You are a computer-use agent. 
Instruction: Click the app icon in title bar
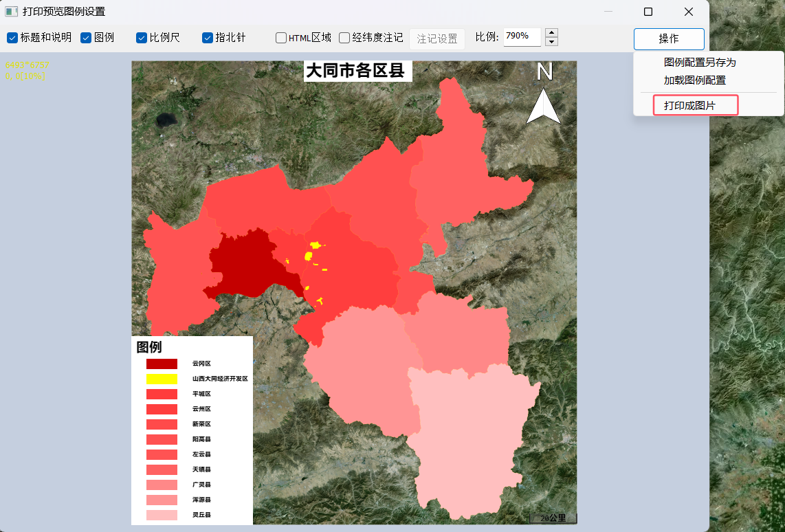11,12
